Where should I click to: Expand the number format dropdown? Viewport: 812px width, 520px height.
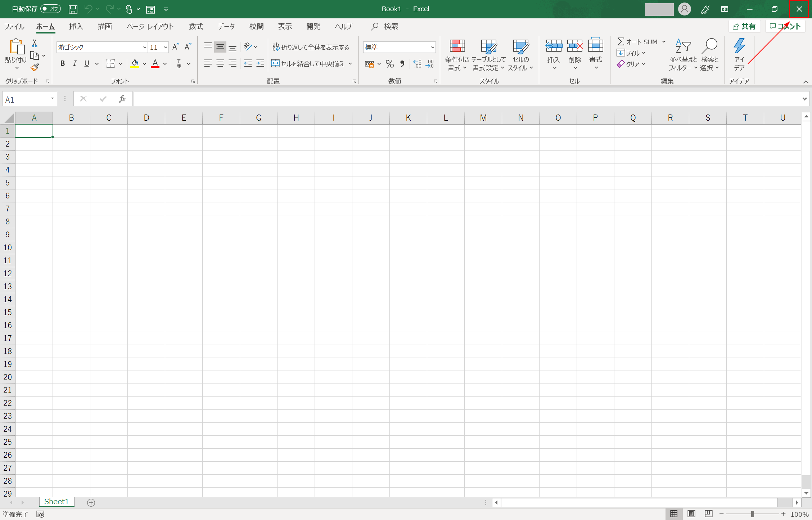point(433,46)
